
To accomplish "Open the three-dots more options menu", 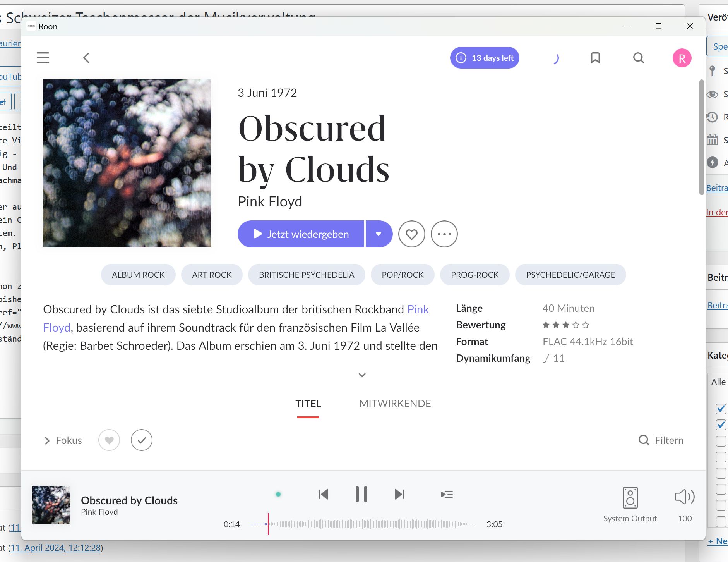I will coord(444,234).
